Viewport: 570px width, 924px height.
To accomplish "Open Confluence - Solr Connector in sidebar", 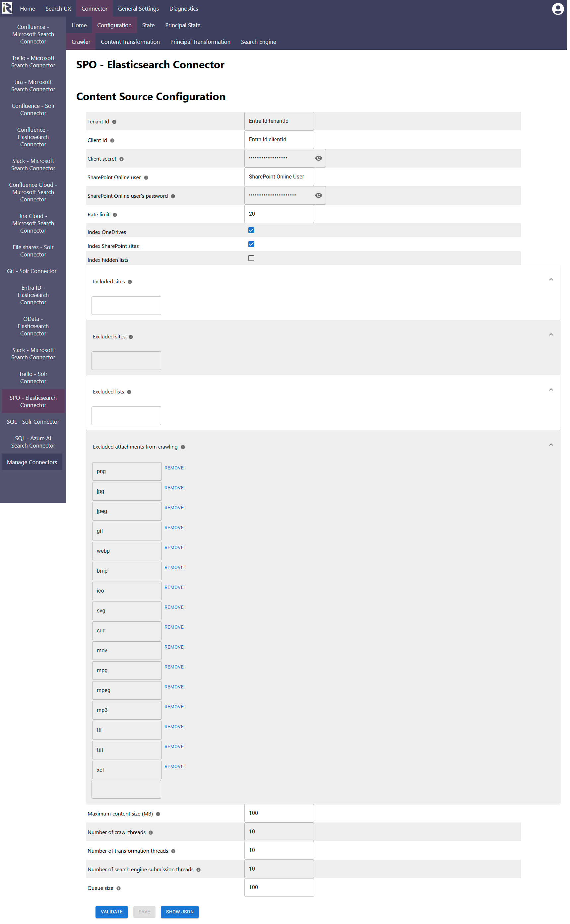I will pyautogui.click(x=33, y=109).
